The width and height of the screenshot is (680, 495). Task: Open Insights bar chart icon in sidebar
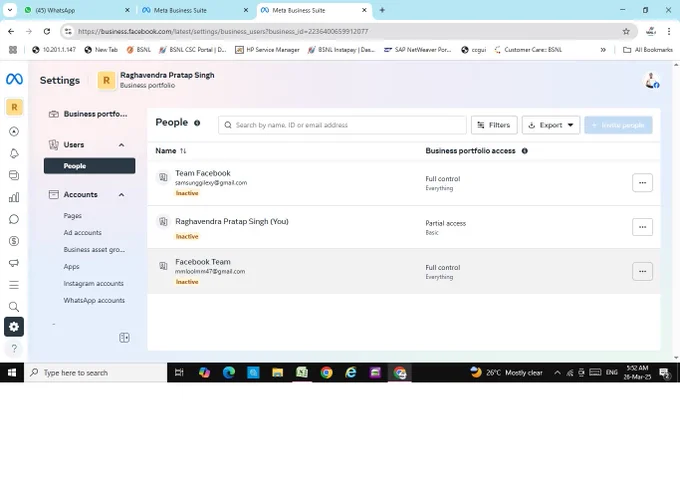14,197
